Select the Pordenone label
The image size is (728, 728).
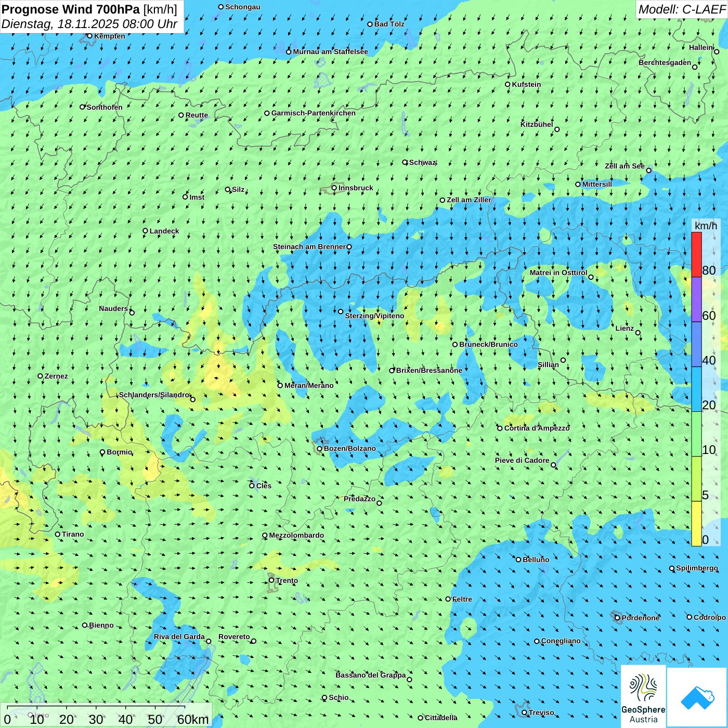641,618
